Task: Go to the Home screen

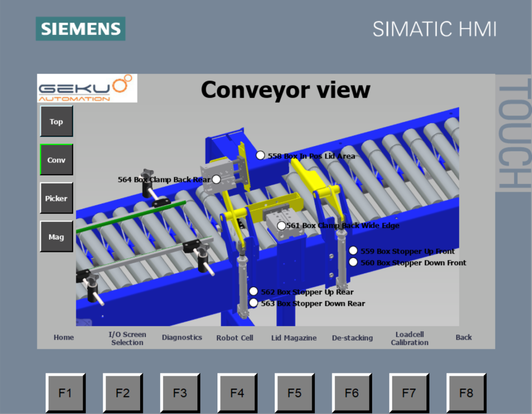Action: [64, 337]
